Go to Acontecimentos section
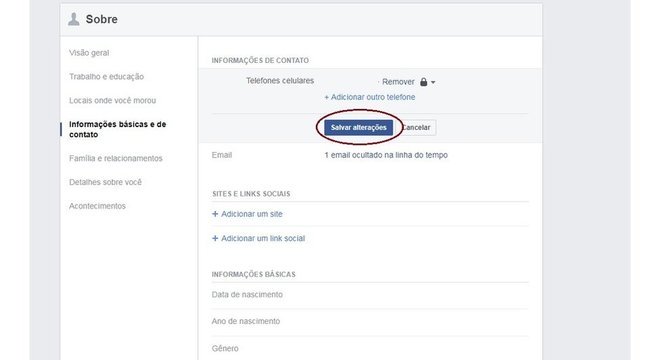660x360 pixels. 97,206
